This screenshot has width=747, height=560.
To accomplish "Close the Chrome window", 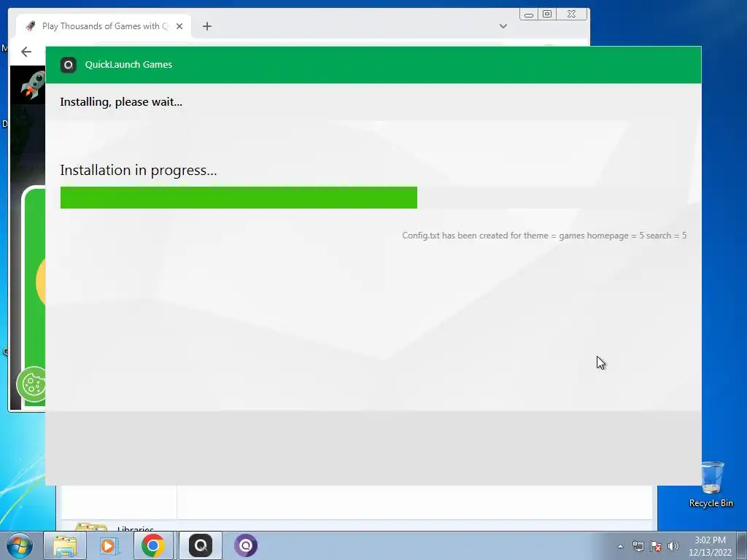I will 572,15.
